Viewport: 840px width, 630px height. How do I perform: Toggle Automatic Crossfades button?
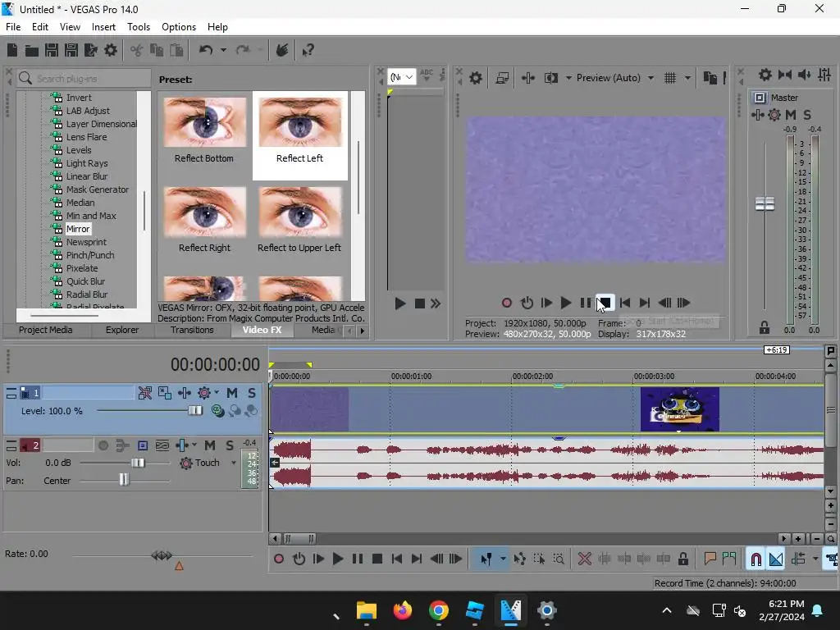point(776,559)
